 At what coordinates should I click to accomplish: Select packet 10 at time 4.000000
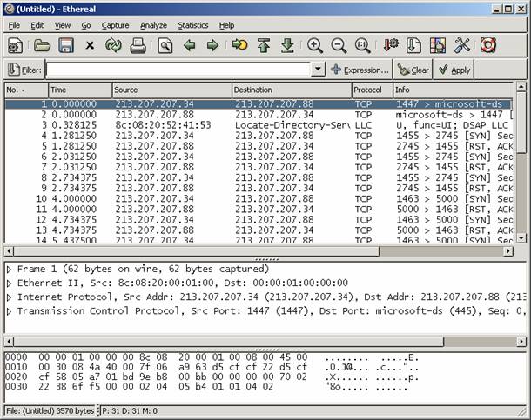pyautogui.click(x=259, y=198)
